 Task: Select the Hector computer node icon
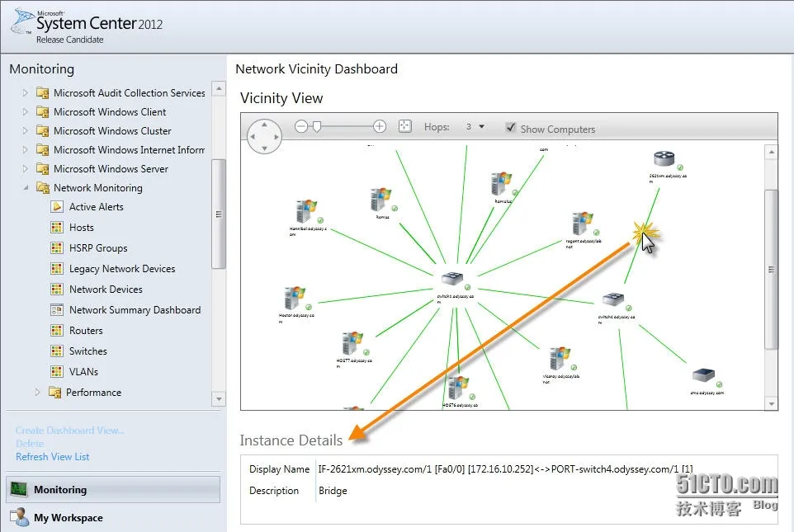tap(294, 298)
